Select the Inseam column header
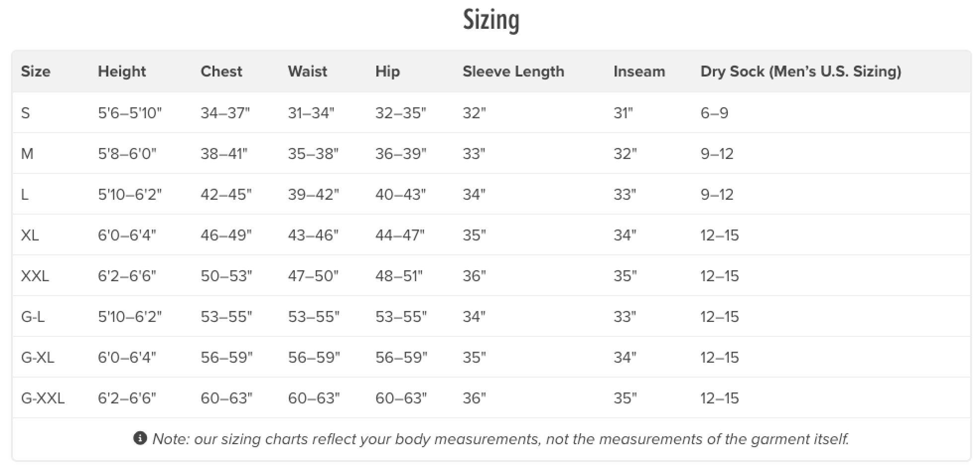Viewport: 980px width, 467px height. (639, 72)
